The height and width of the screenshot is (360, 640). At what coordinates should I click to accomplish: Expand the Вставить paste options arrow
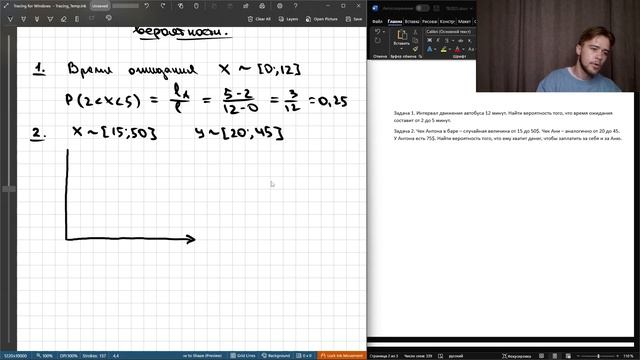point(402,49)
